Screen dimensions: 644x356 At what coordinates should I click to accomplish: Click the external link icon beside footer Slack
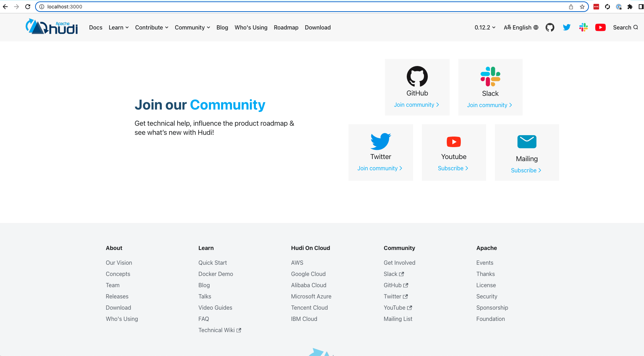click(x=401, y=274)
